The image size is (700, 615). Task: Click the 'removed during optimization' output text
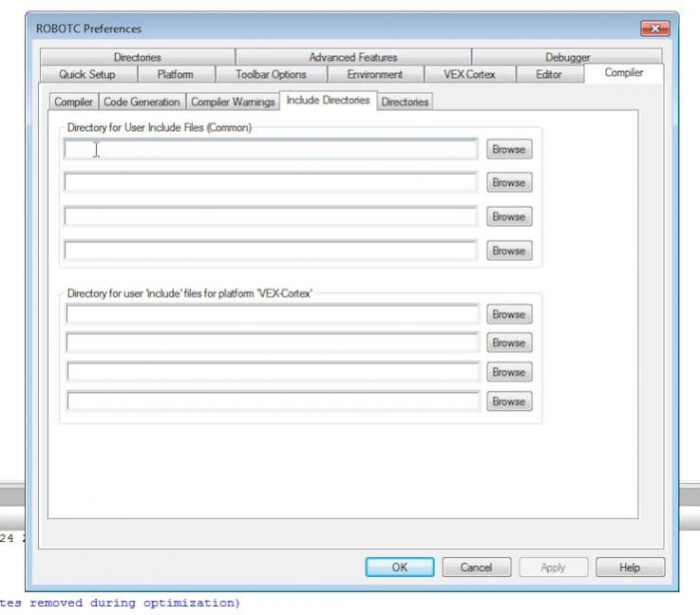pyautogui.click(x=134, y=603)
